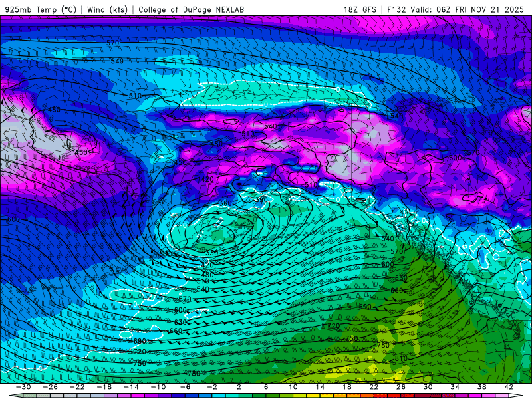Click the positive 26 colorbar tick label

[401, 387]
